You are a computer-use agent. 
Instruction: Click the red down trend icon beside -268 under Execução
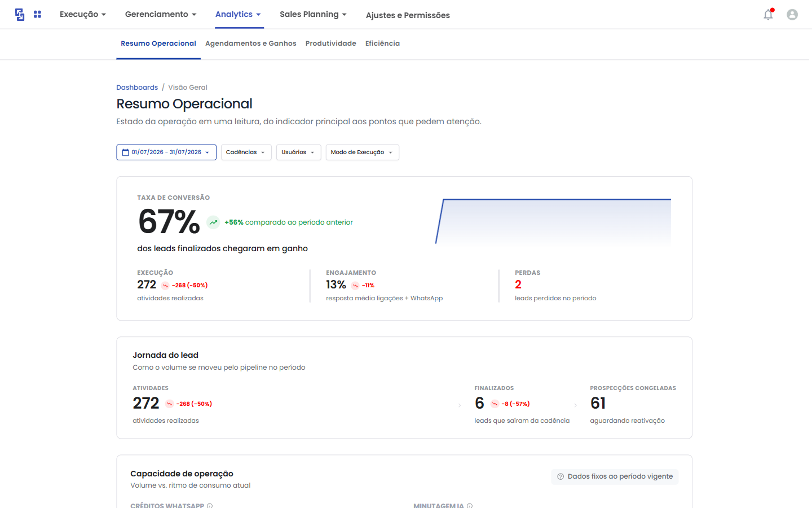pyautogui.click(x=165, y=286)
